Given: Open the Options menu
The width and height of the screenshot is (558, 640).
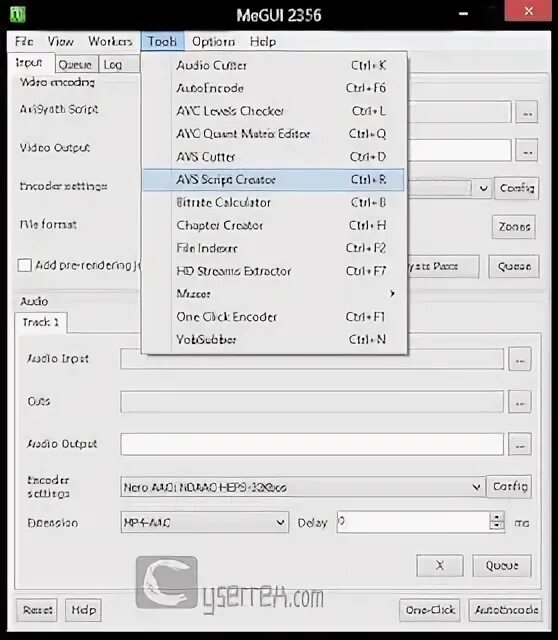Looking at the screenshot, I should (213, 41).
